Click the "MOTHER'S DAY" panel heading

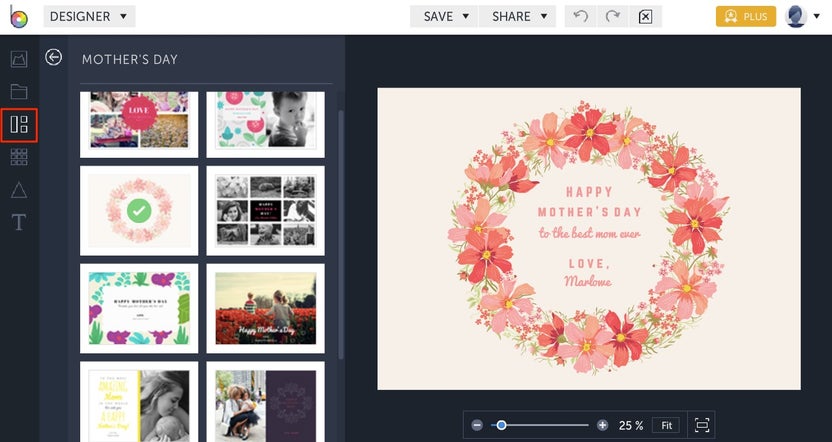click(130, 59)
